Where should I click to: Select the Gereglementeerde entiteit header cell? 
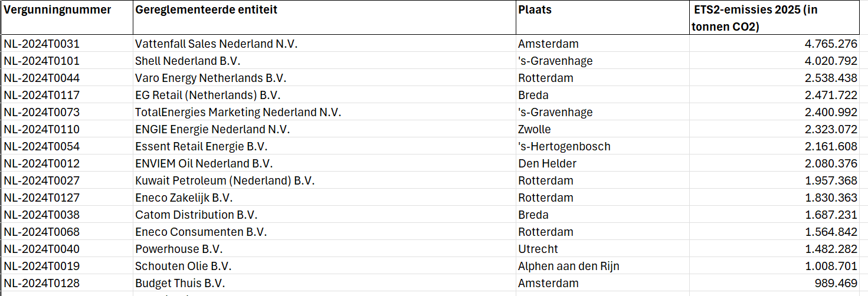coord(324,18)
